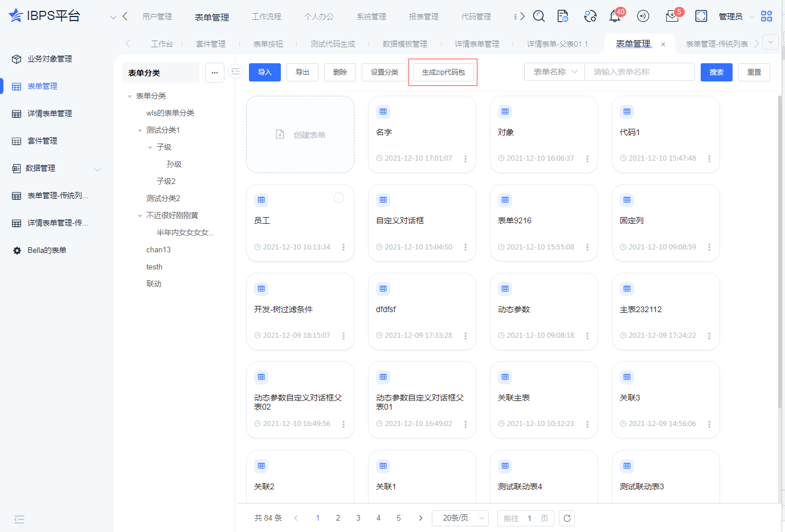Switch to the 数据模板管理 tab
785x532 pixels.
click(x=404, y=44)
